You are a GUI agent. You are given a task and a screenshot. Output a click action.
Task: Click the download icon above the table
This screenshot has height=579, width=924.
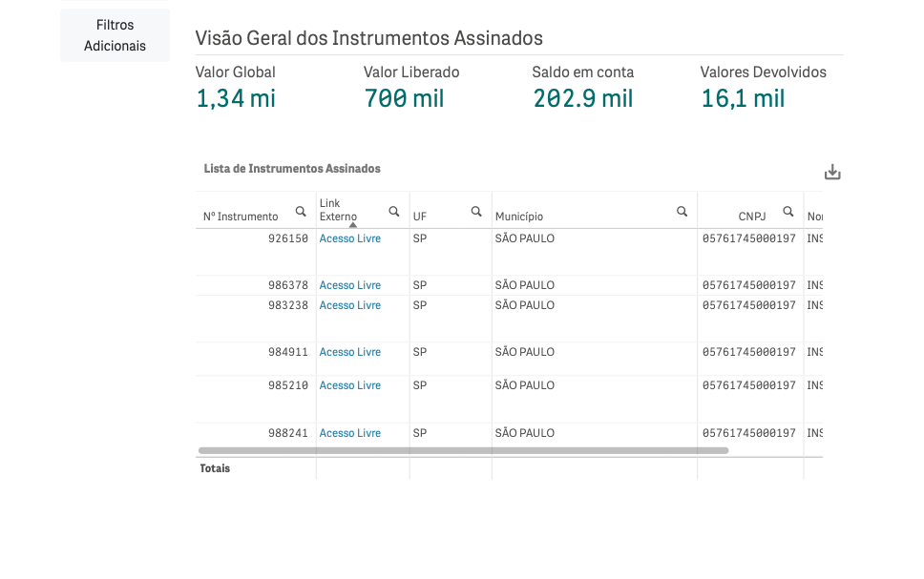(832, 173)
